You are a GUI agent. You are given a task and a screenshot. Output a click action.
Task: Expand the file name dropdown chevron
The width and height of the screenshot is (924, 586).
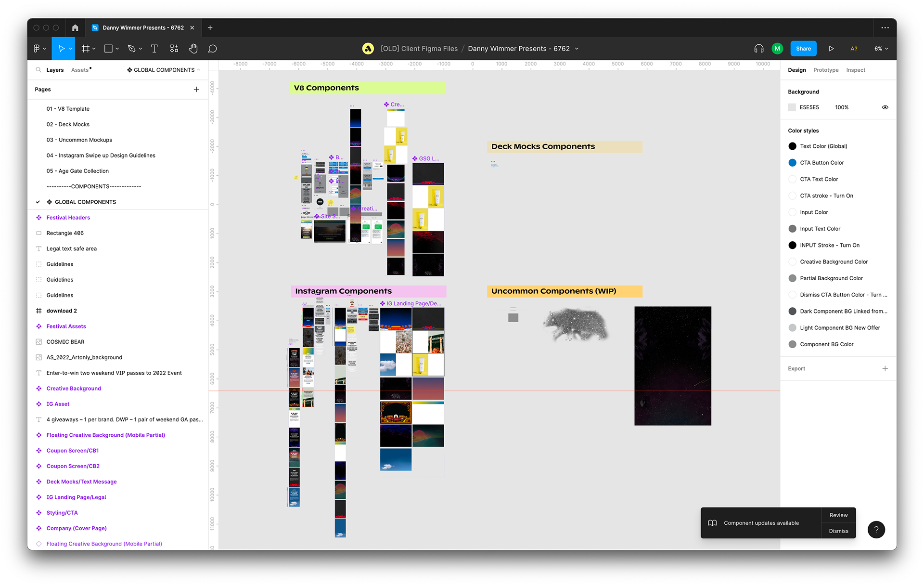577,49
